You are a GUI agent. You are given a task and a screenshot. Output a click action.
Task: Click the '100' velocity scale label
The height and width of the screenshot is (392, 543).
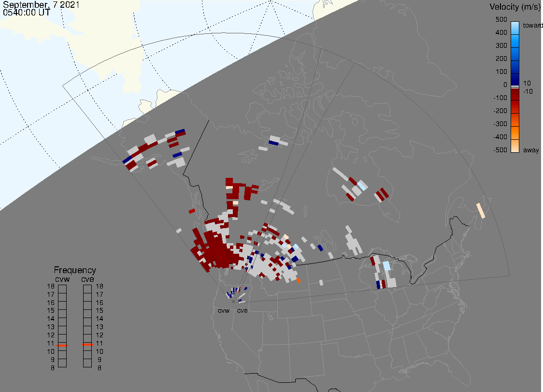coord(501,72)
